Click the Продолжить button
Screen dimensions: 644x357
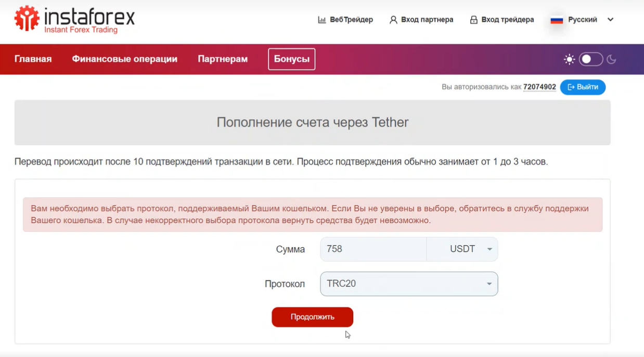coord(313,317)
